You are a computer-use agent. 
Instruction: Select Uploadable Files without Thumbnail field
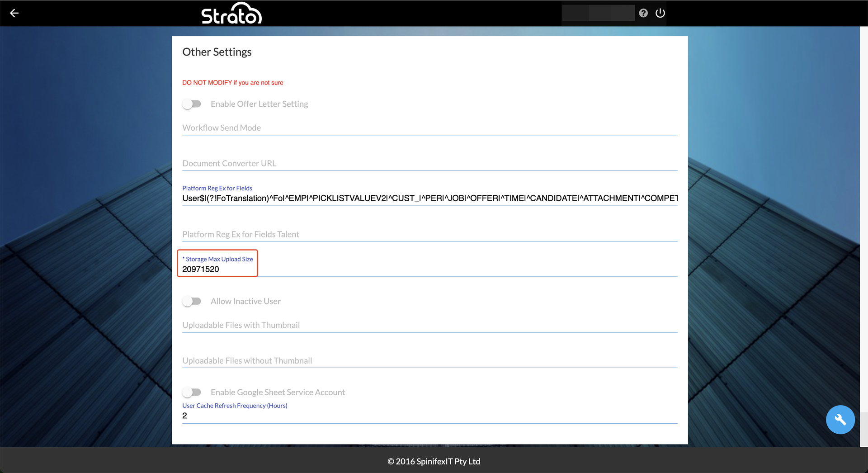(429, 360)
